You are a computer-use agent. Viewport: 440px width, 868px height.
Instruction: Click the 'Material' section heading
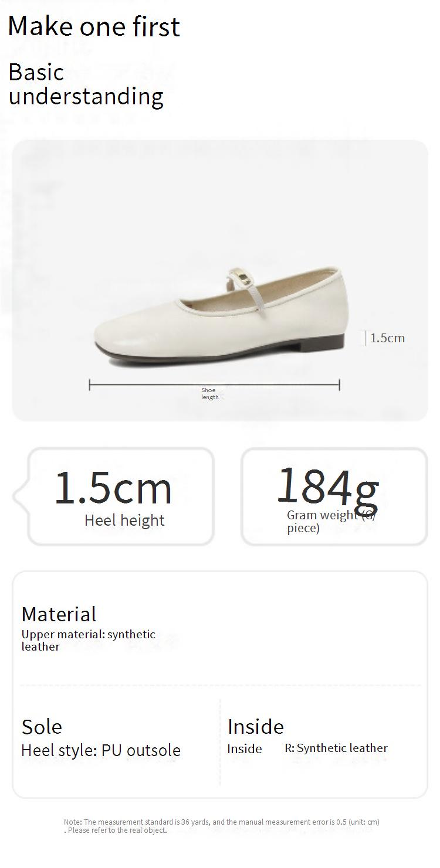59,614
